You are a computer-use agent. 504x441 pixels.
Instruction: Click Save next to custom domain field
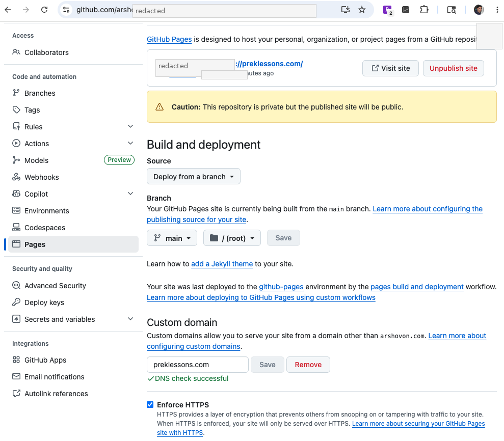click(x=268, y=365)
